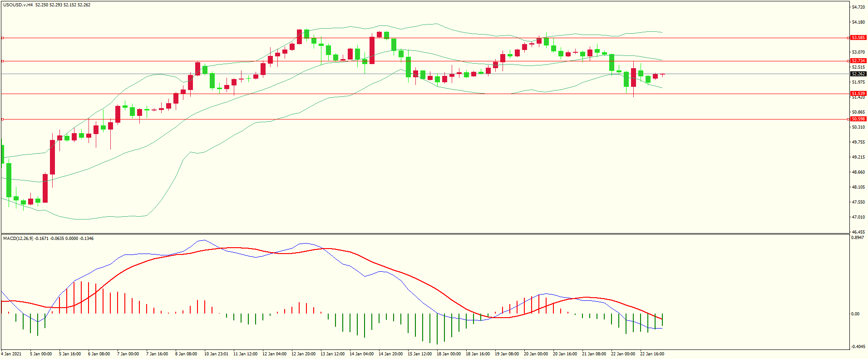Click the USOUSD.v,H4 chart symbol title

pyautogui.click(x=18, y=5)
